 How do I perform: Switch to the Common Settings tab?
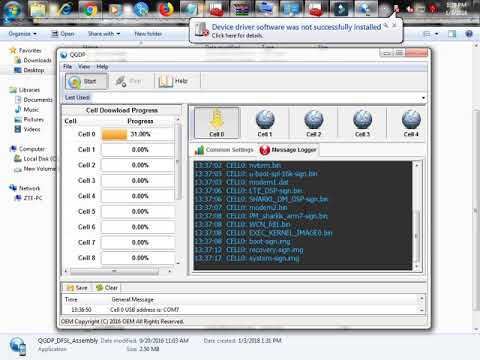tap(224, 150)
